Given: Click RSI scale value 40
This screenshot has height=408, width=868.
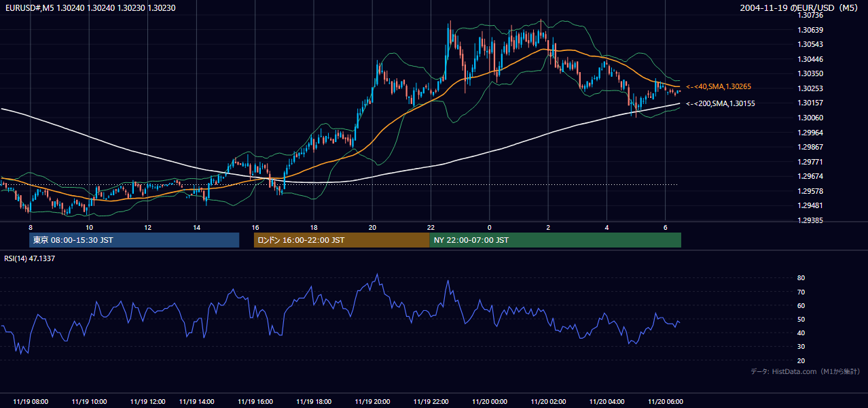Looking at the screenshot, I should tap(801, 333).
